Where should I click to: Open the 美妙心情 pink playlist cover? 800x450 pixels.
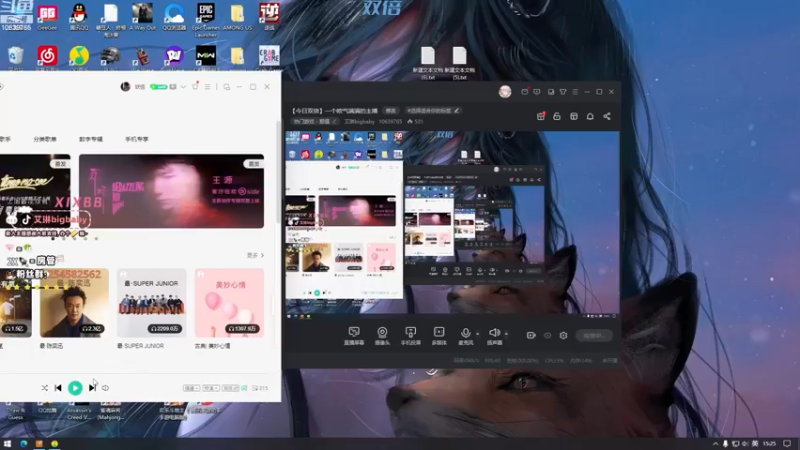(x=229, y=303)
